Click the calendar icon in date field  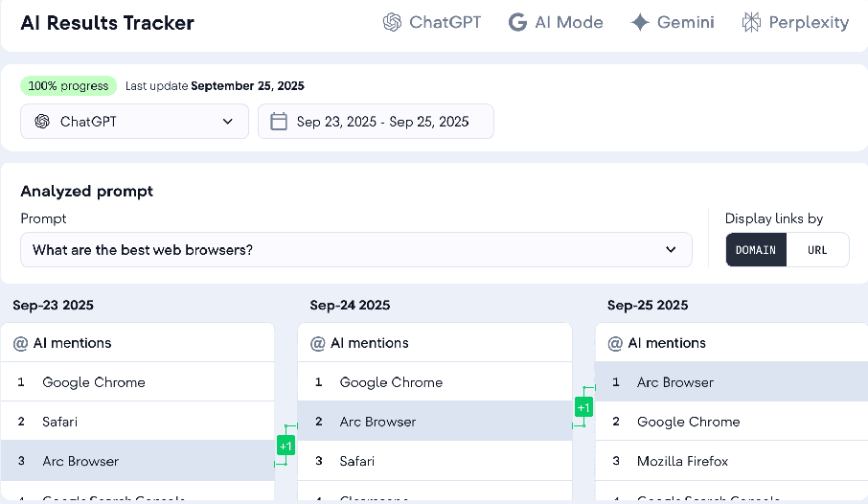[x=279, y=122]
